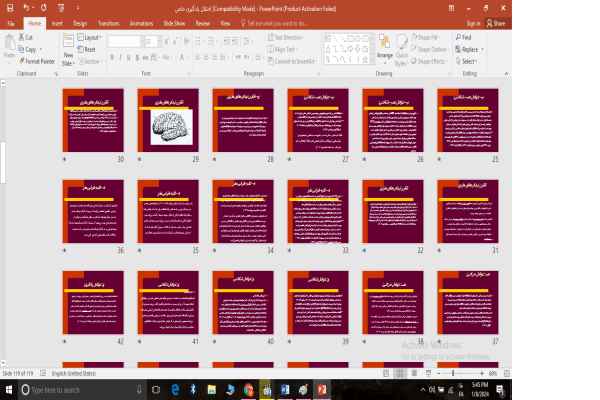Image resolution: width=600 pixels, height=400 pixels.
Task: Open the Select dropdown in Editing group
Action: pyautogui.click(x=466, y=61)
